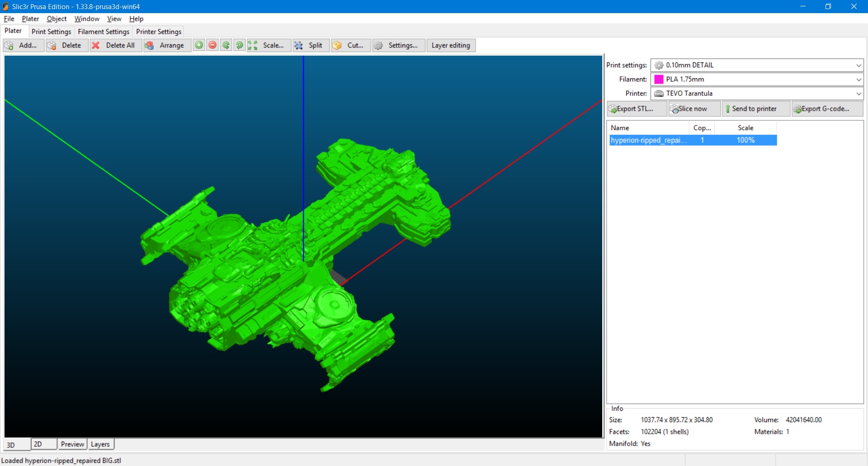Screen dimensions: 868x466
Task: Click the printer icon beside TEVO Tarantula
Action: pyautogui.click(x=659, y=93)
